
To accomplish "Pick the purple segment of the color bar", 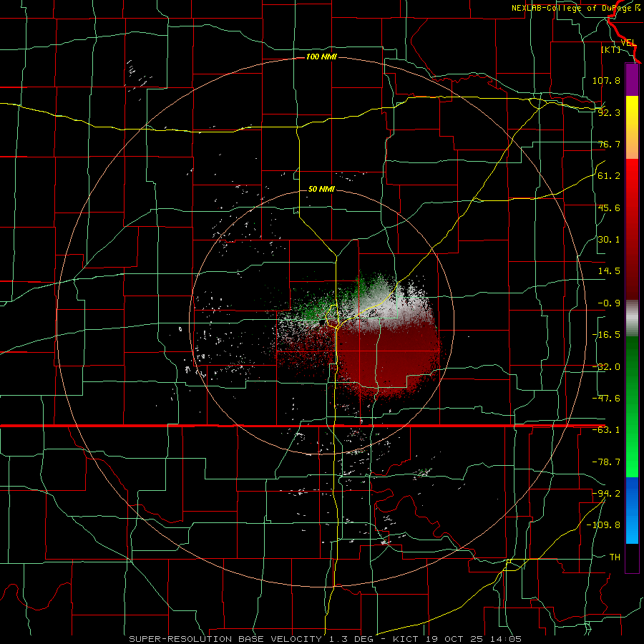I will [632, 80].
